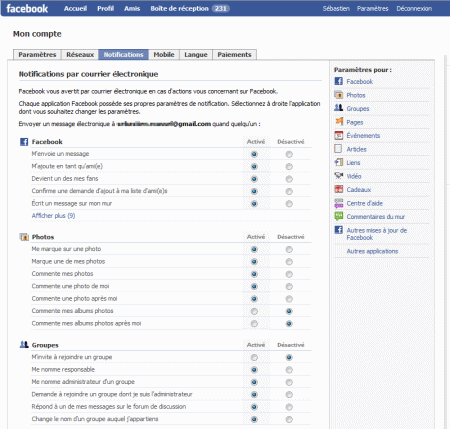
Task: Disable "Répond à un de mes messages" notification
Action: pos(289,407)
